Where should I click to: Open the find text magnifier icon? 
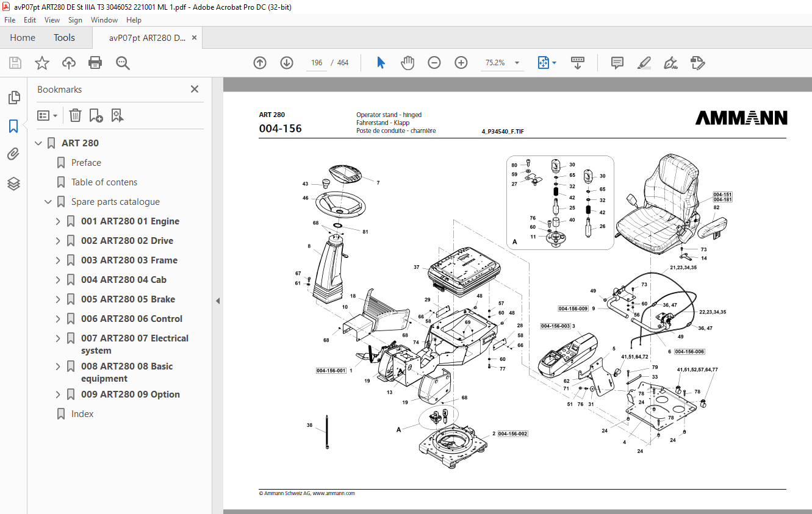123,63
